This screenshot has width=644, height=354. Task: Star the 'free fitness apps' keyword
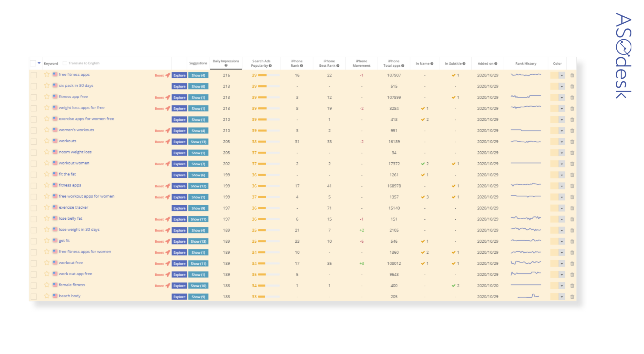[x=47, y=75]
